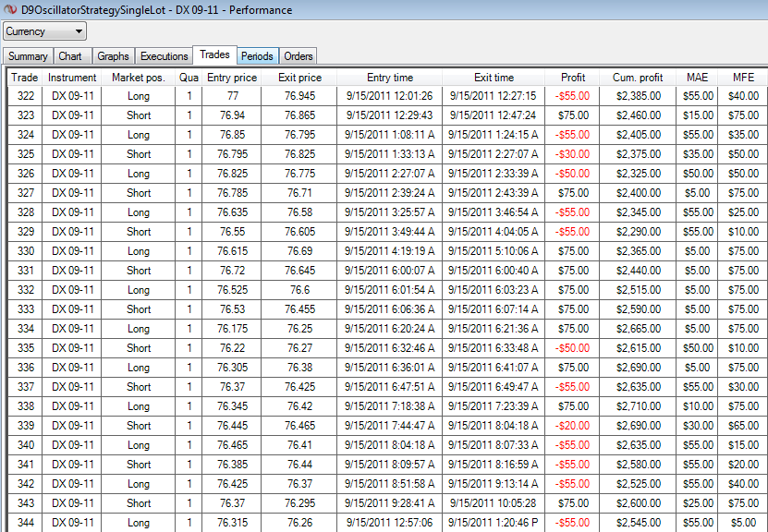Click entry price 76.635 for trade 328
768x532 pixels.
pyautogui.click(x=232, y=212)
